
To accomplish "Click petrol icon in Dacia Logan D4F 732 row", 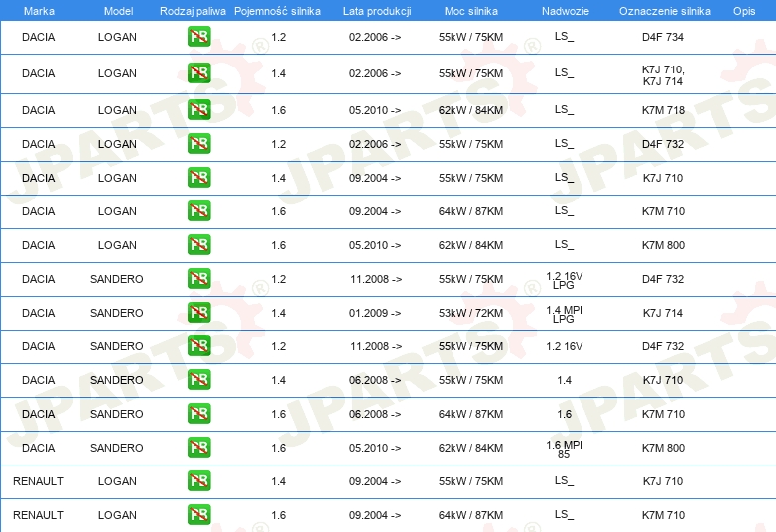I will click(x=198, y=144).
